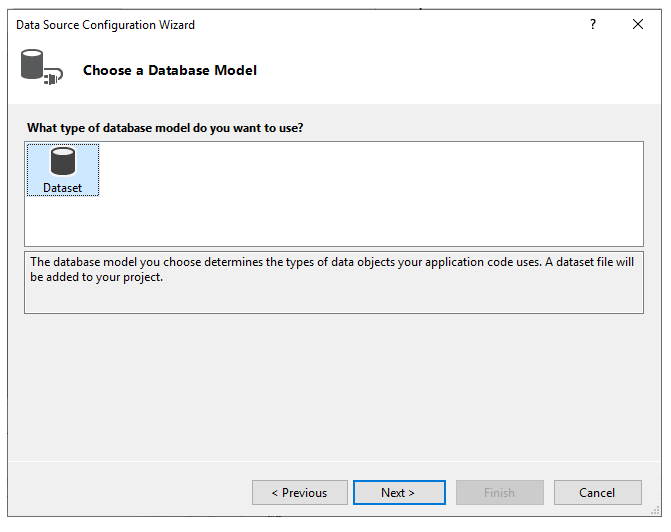
Task: Open help with the question mark button
Action: click(593, 24)
